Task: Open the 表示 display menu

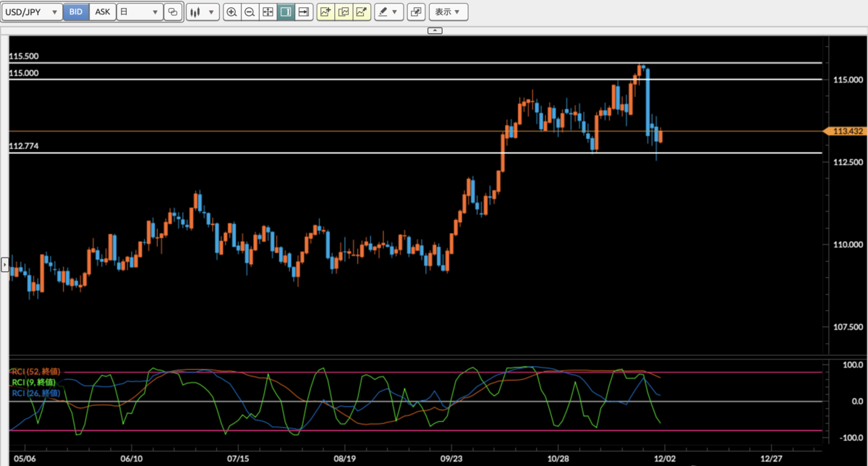Action: tap(448, 12)
